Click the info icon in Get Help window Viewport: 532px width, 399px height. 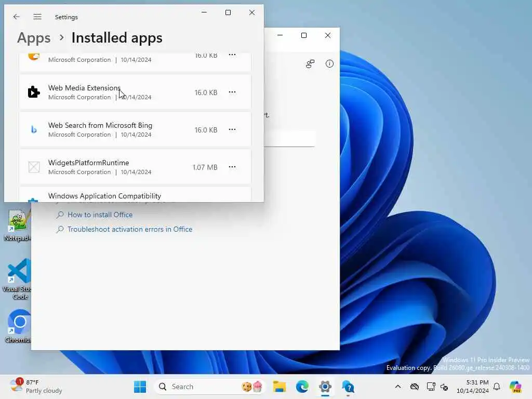coord(329,64)
